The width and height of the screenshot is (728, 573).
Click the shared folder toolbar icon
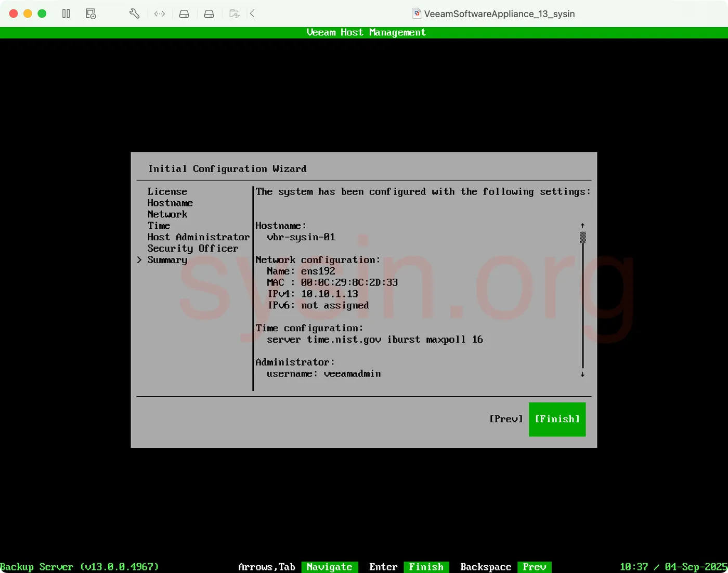tap(235, 14)
